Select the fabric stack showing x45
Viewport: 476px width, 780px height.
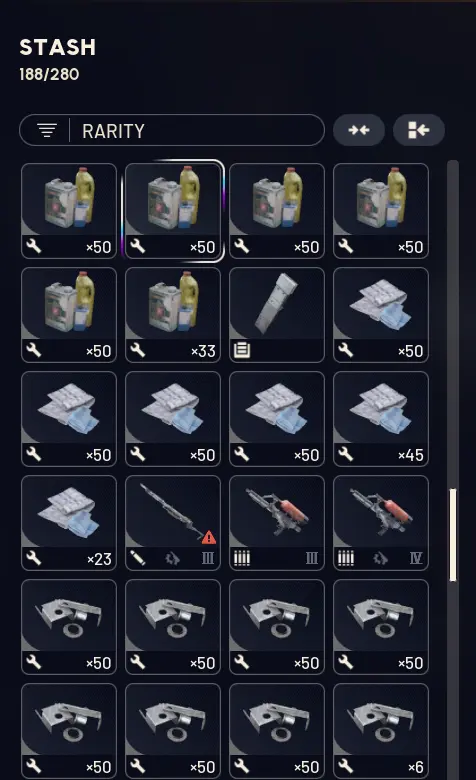pyautogui.click(x=381, y=418)
